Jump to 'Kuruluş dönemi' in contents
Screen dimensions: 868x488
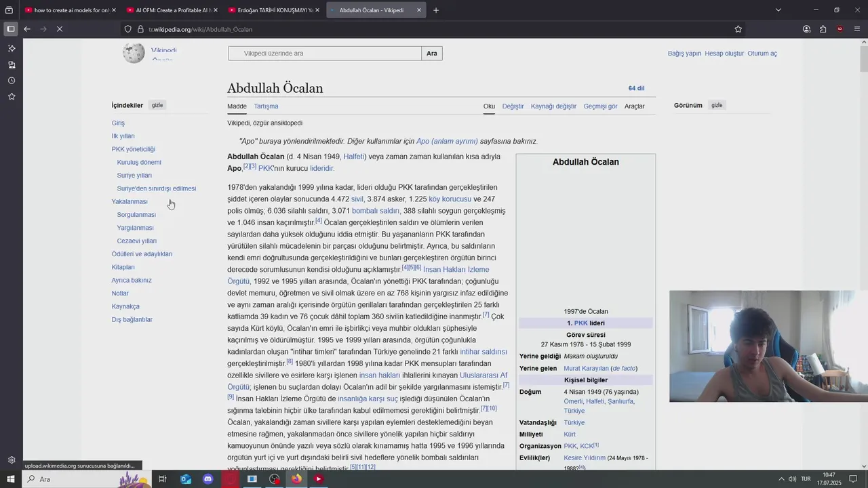click(x=139, y=163)
